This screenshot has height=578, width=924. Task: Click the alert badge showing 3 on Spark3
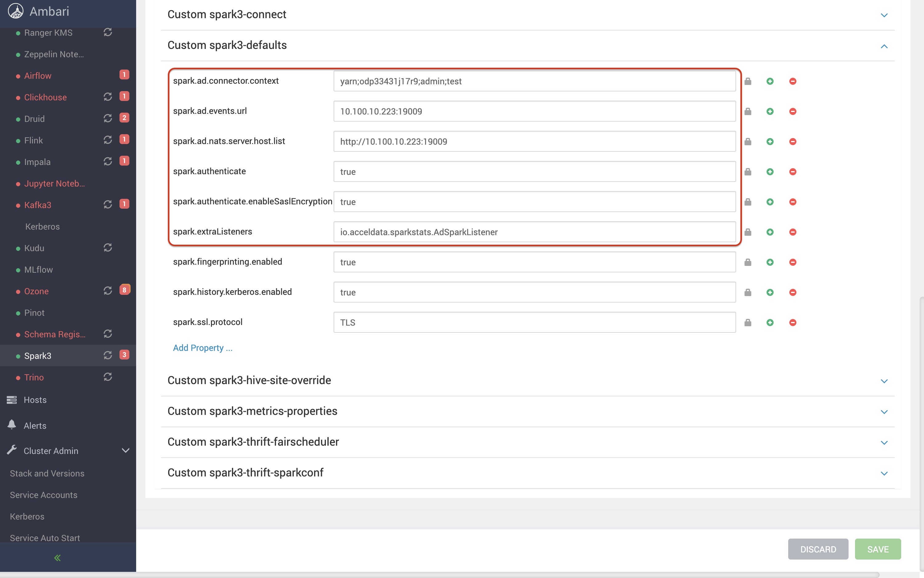tap(124, 355)
